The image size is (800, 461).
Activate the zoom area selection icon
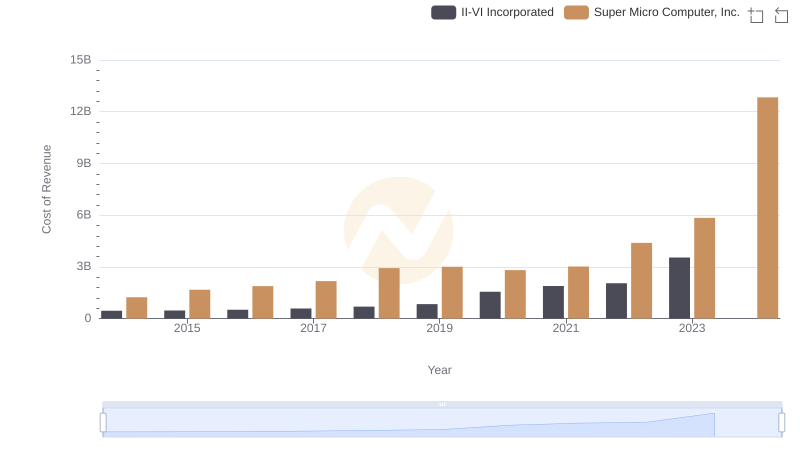[x=756, y=15]
